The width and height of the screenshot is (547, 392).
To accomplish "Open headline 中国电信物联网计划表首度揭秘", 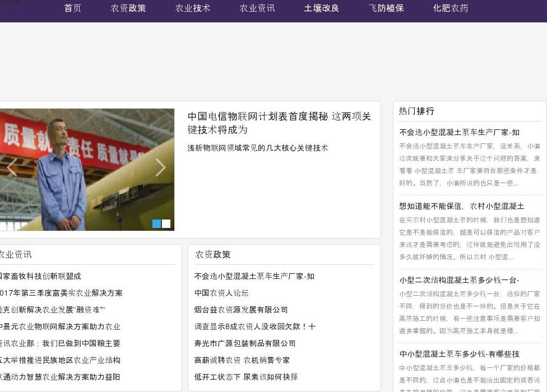I will coord(279,123).
